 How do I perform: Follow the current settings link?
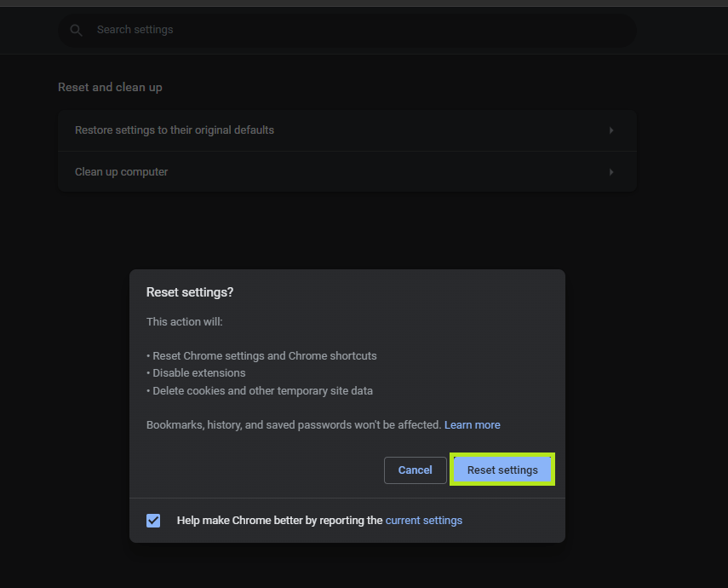click(x=423, y=520)
